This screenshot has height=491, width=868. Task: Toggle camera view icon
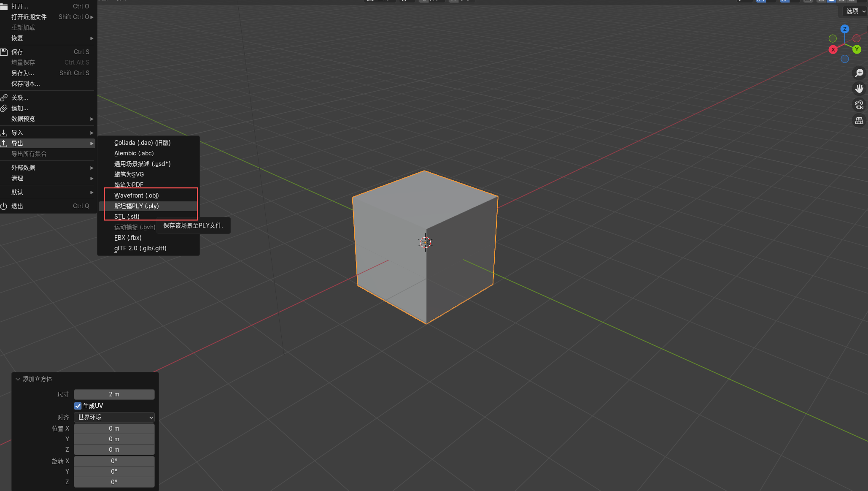[859, 105]
